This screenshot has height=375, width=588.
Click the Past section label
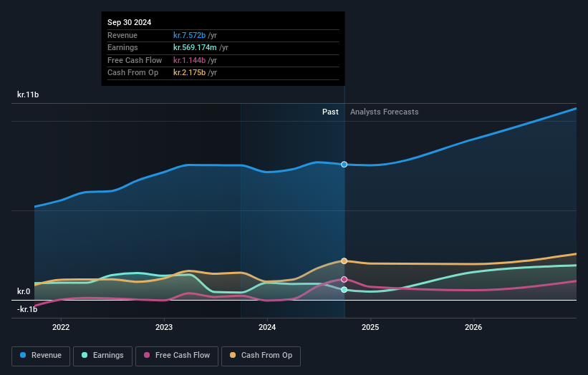pos(330,112)
